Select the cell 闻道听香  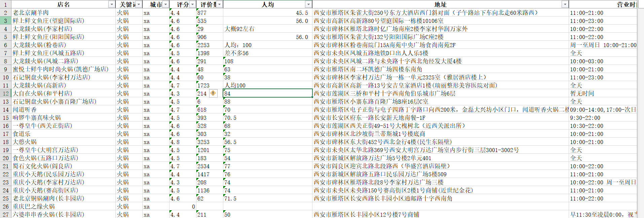(64, 110)
